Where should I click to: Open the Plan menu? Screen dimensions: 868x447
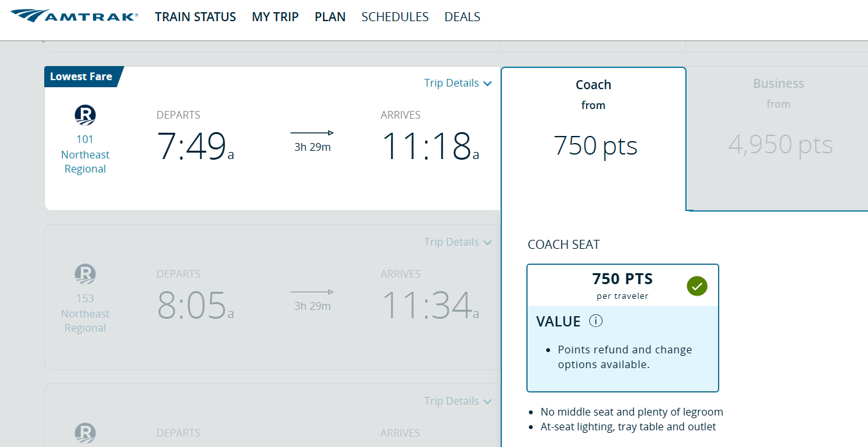pos(330,17)
